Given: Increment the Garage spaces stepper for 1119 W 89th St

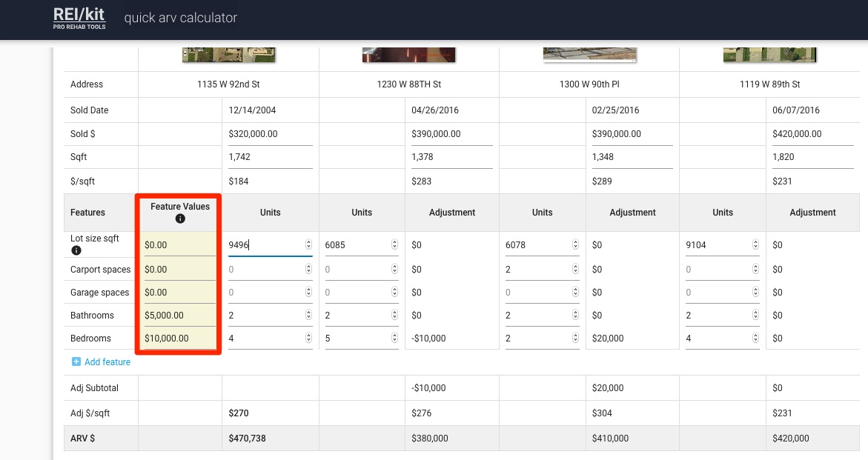Looking at the screenshot, I should 755,289.
